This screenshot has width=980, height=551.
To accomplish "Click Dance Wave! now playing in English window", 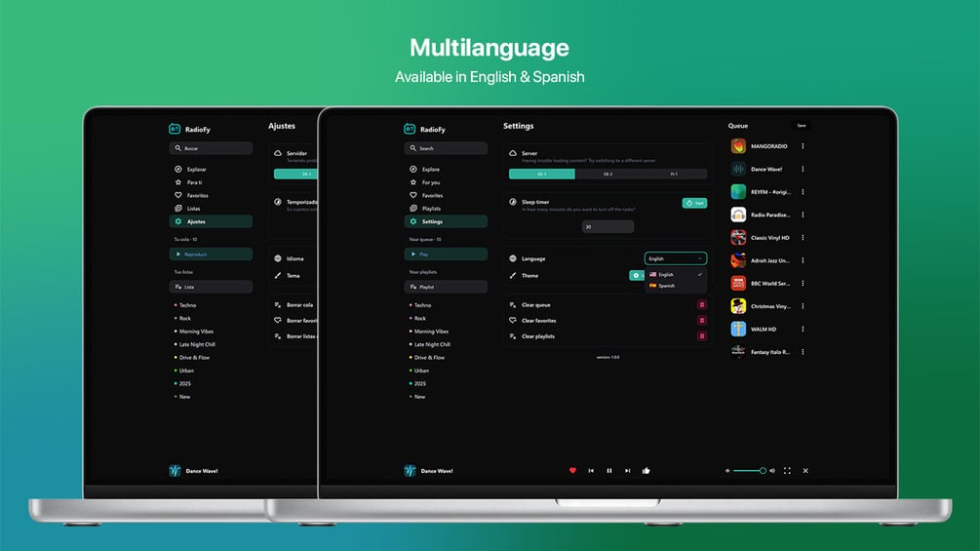I will pos(429,470).
